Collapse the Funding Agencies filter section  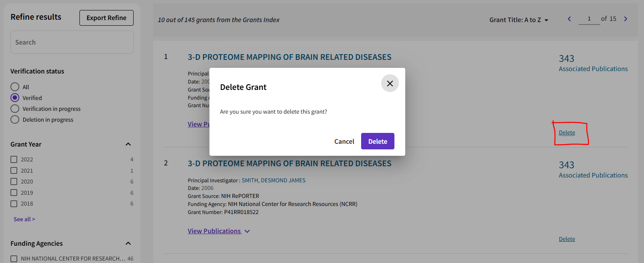pyautogui.click(x=128, y=243)
